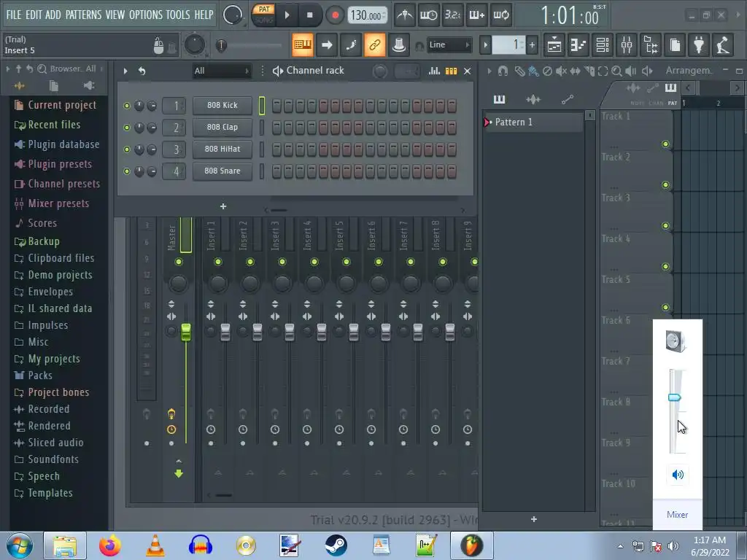
Task: Open the plugin picker plug icon
Action: 699,45
